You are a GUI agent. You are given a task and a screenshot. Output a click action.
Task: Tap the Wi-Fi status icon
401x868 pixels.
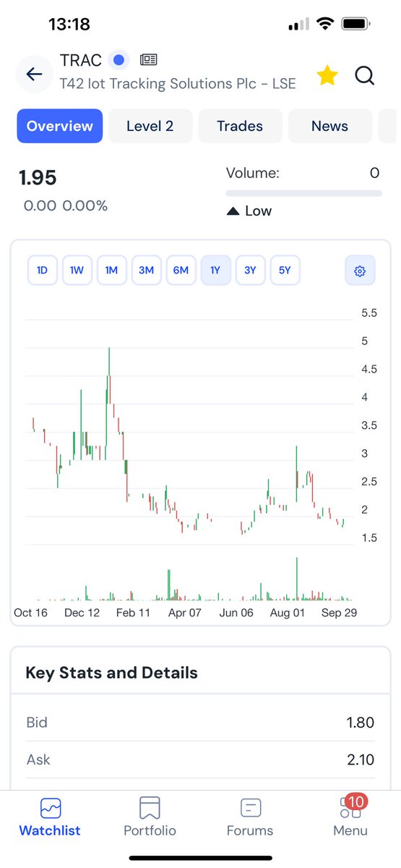pos(324,24)
